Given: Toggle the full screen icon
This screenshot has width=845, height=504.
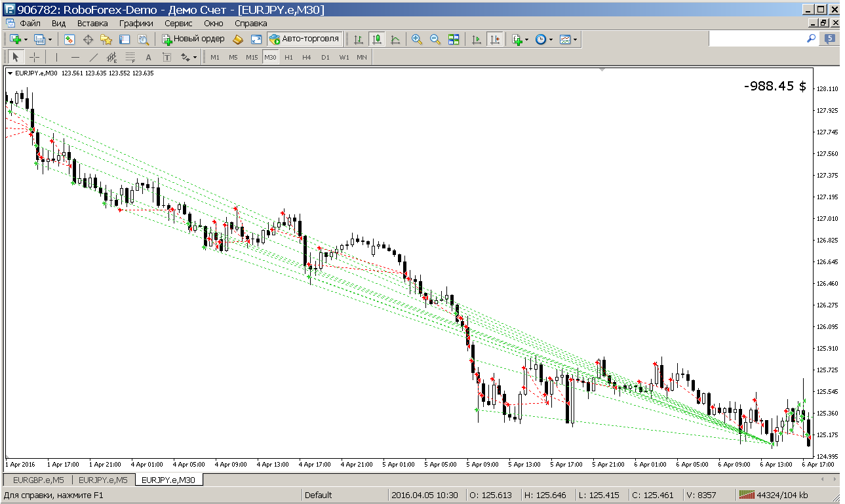Looking at the screenshot, I should (x=256, y=39).
